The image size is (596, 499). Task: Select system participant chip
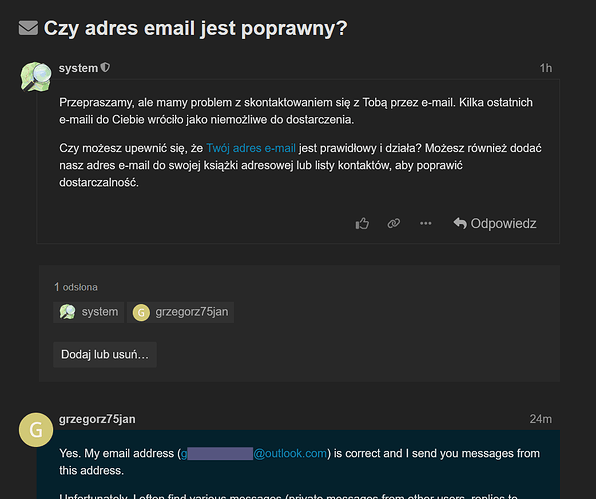(89, 312)
